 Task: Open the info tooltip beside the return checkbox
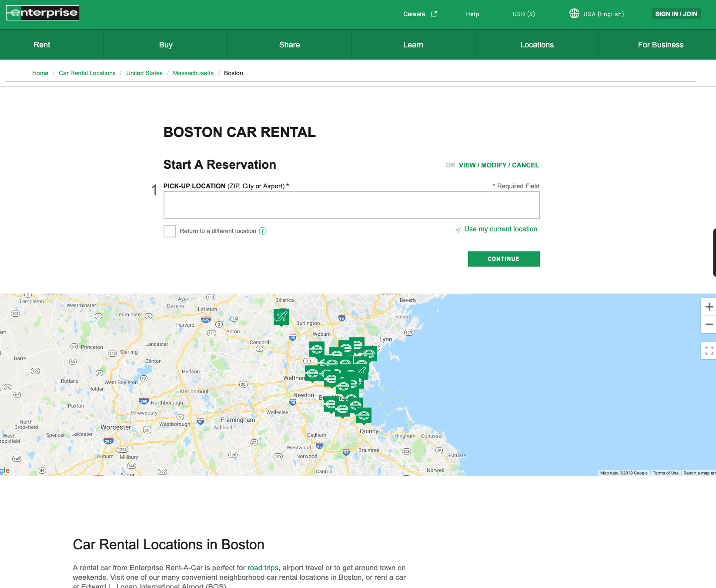point(263,231)
